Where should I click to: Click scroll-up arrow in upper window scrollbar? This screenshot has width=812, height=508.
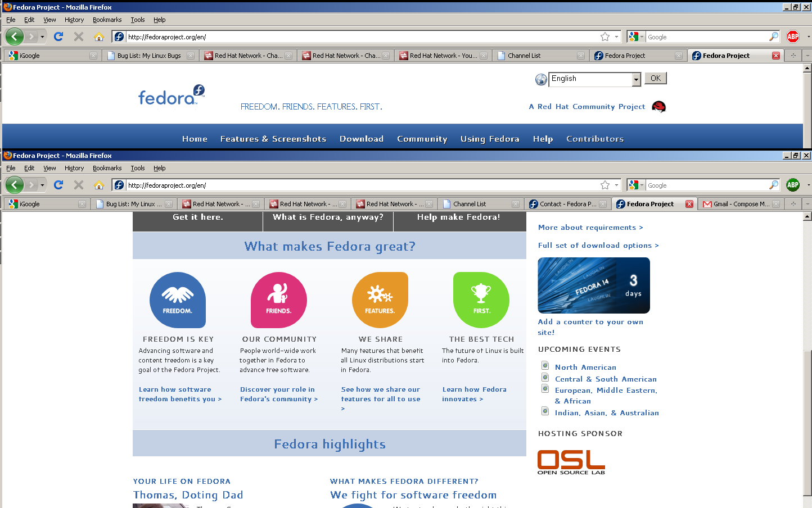808,68
